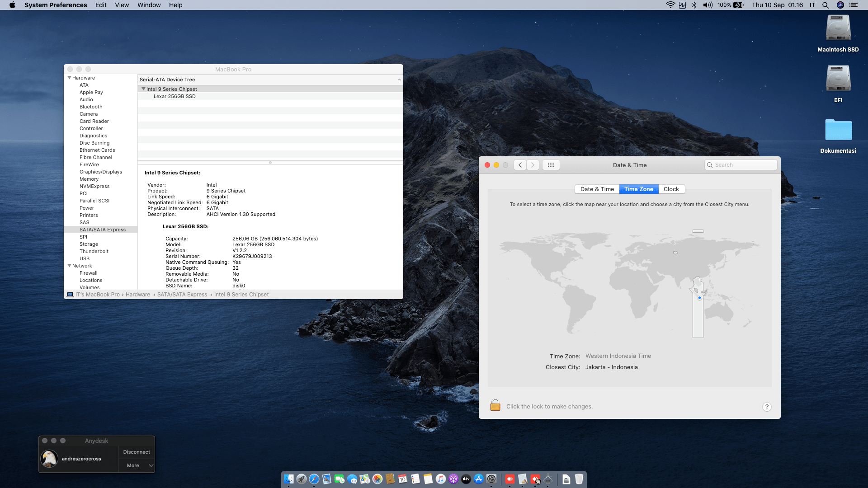Go forward in System Preferences

[x=533, y=165]
